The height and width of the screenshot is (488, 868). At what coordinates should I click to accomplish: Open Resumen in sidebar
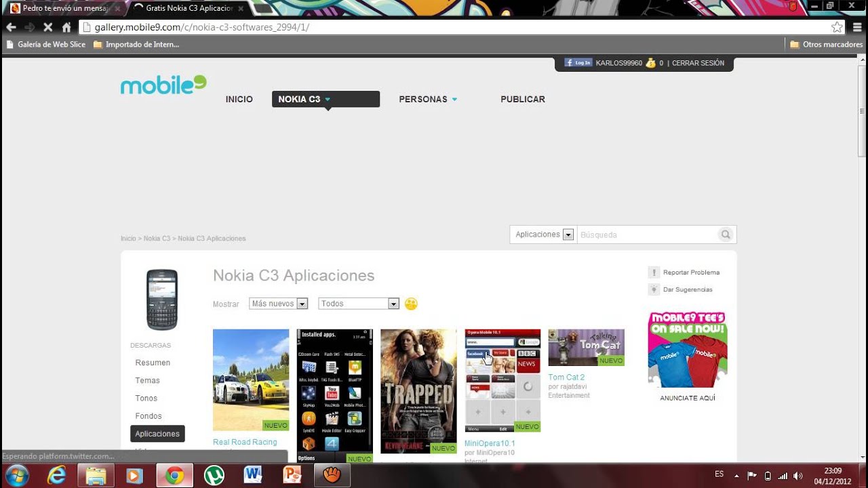click(153, 363)
